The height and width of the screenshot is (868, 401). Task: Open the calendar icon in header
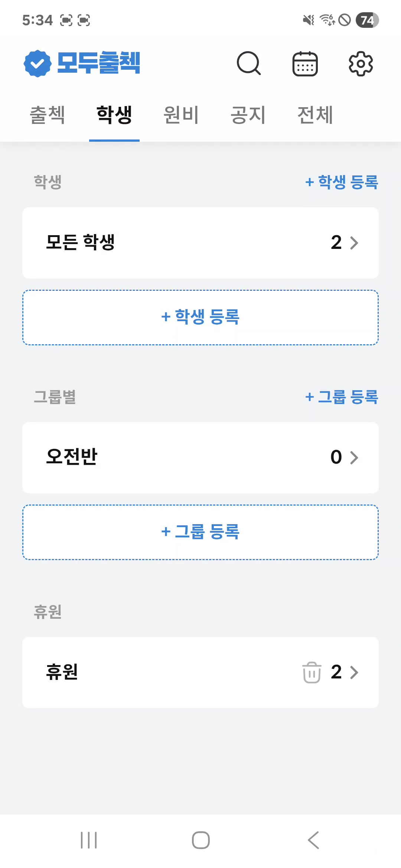pyautogui.click(x=305, y=64)
